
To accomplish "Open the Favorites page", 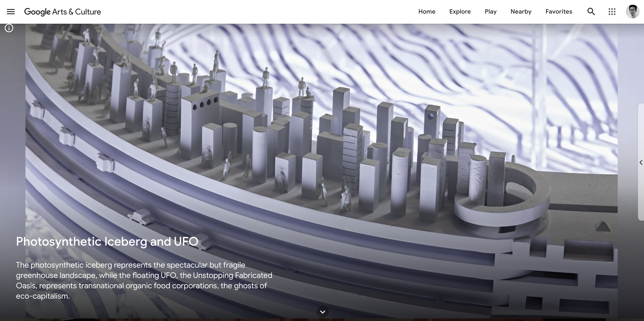I will coord(559,11).
